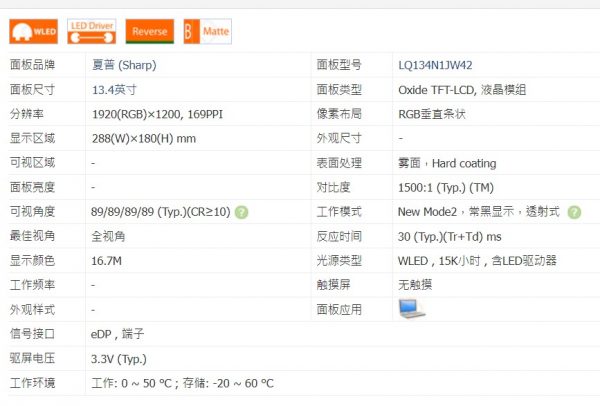Select the 16.7M display colors value
Viewport: 600px width, 406px height.
coord(106,261)
